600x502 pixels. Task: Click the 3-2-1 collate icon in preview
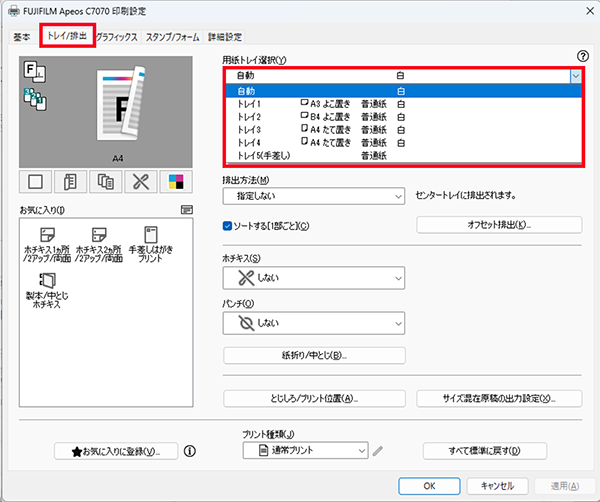35,99
